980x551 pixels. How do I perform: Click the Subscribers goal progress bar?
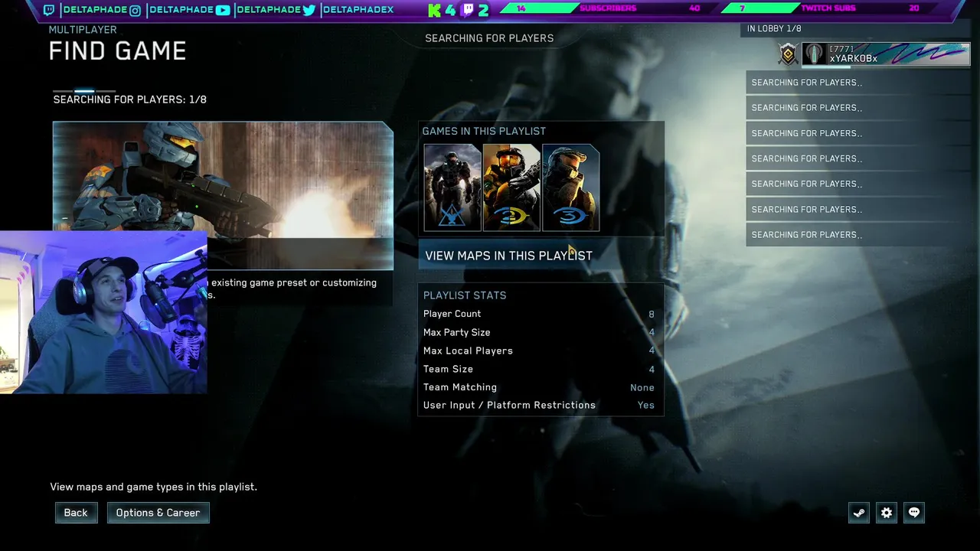click(x=604, y=8)
